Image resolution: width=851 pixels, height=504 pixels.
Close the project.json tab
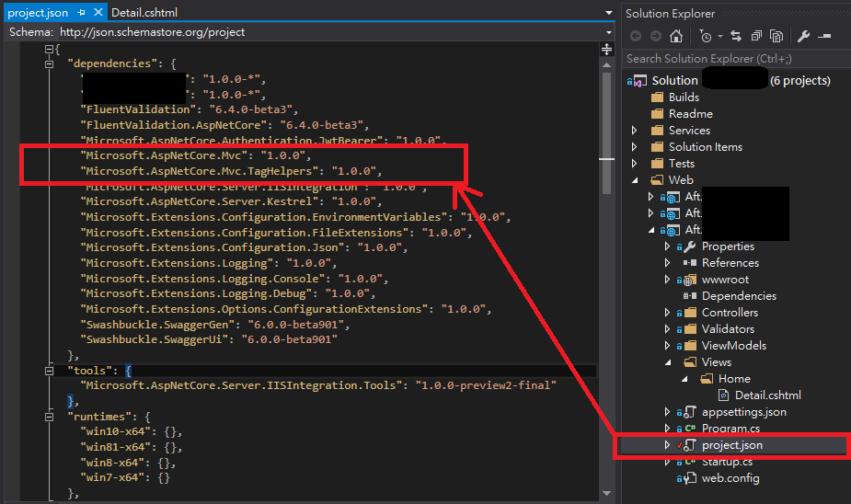coord(98,12)
